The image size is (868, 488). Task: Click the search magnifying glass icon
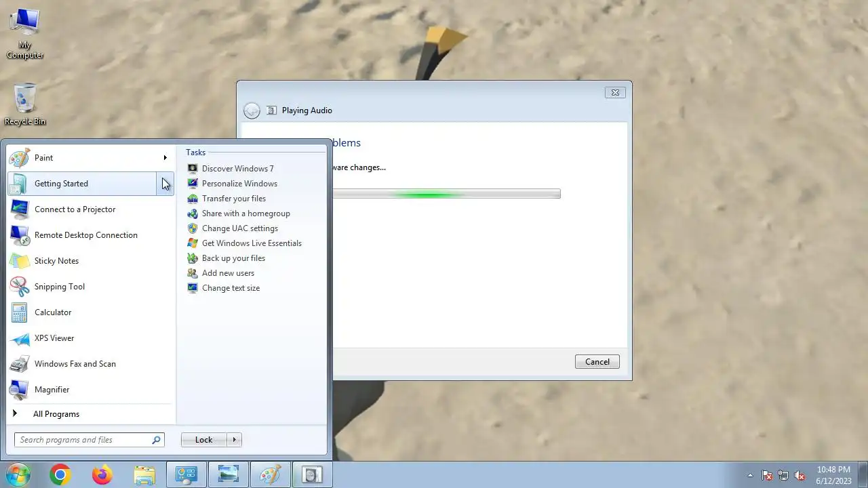(156, 440)
